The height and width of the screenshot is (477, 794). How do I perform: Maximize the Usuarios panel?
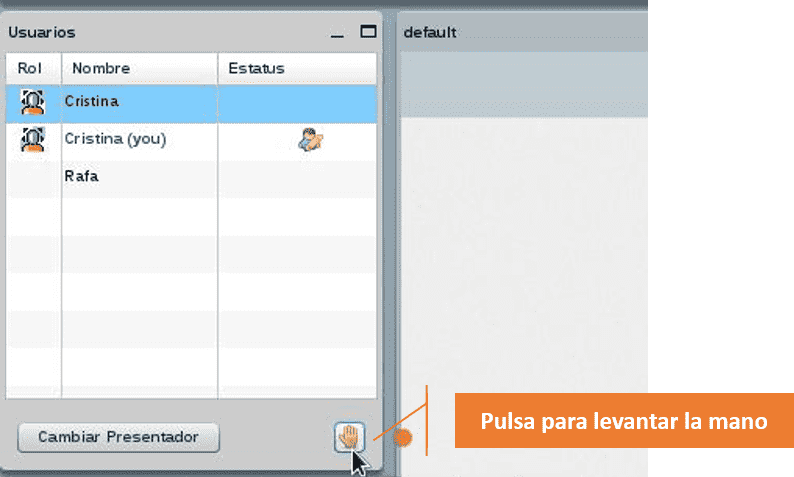coord(368,32)
